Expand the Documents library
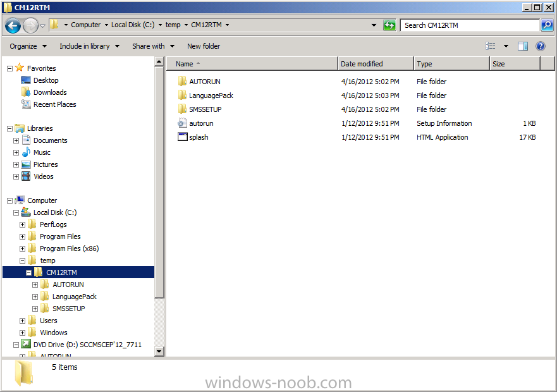Viewport: 557px width, 392px height. click(16, 140)
